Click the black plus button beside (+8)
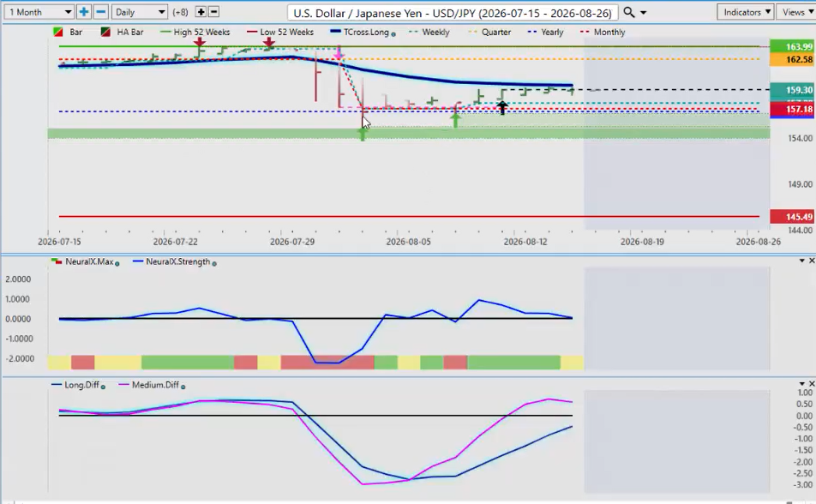816x504 pixels. click(x=201, y=12)
